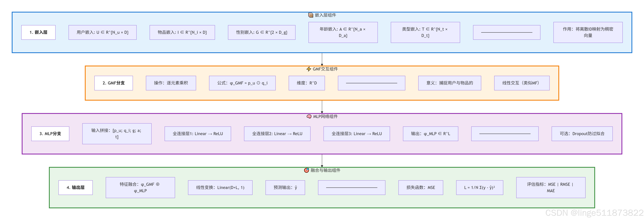Image resolution: width=644 pixels, height=220 pixels.
Task: Click the target icon beside 融合与输出组件
Action: (x=307, y=170)
